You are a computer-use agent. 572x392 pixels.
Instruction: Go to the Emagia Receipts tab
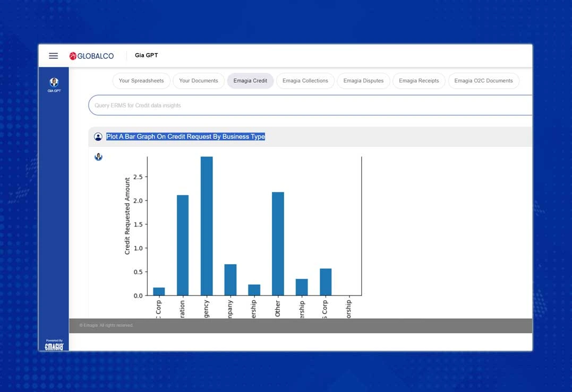click(419, 81)
